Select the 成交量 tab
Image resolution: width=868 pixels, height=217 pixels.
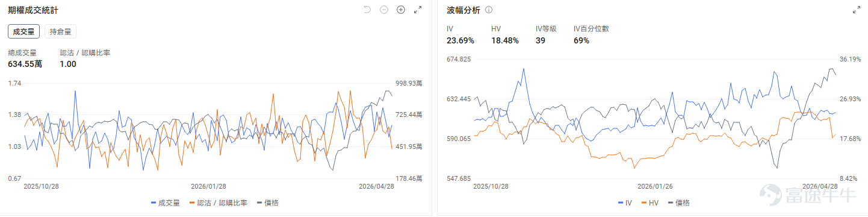click(x=24, y=31)
